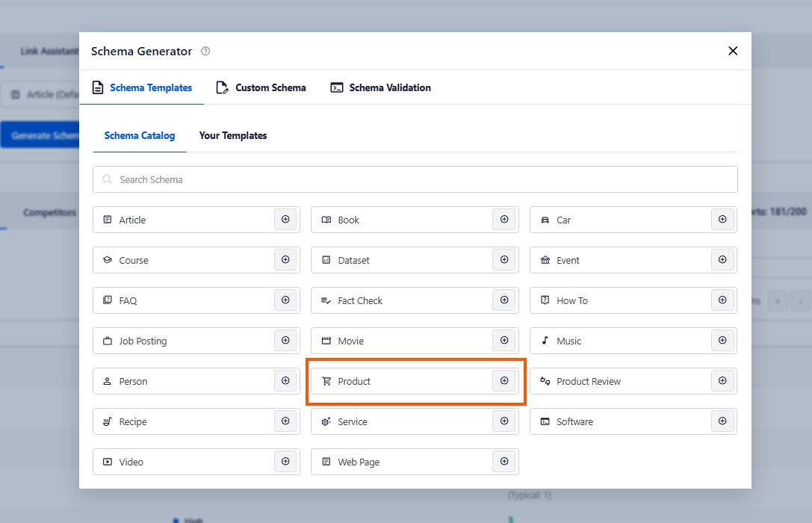Image resolution: width=812 pixels, height=523 pixels.
Task: Click the plus icon for Job Posting
Action: pos(285,341)
